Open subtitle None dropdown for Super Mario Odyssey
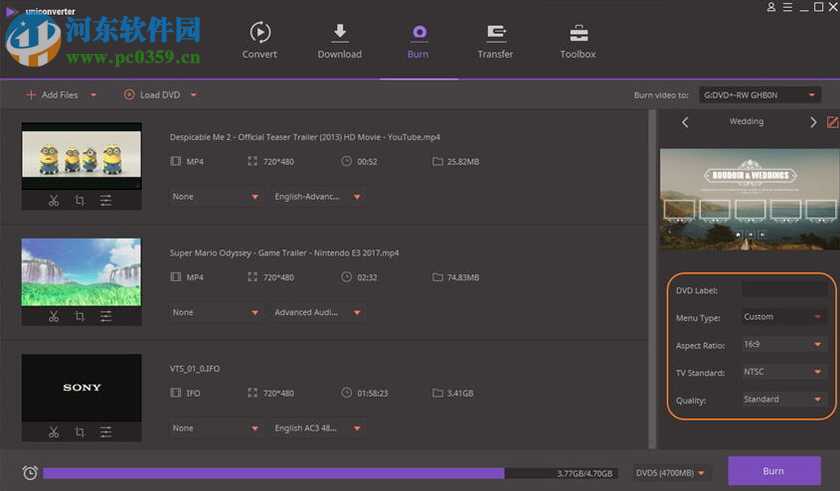The width and height of the screenshot is (840, 491). click(x=216, y=312)
